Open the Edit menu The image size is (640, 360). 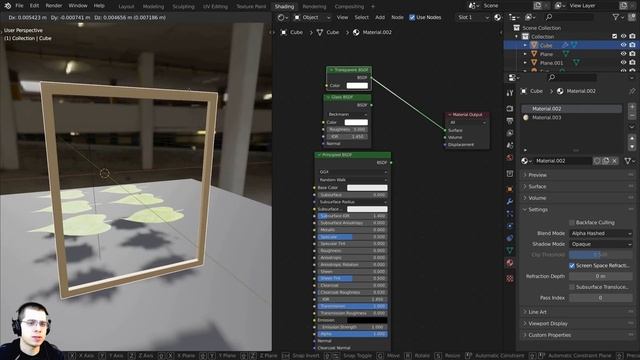pyautogui.click(x=34, y=6)
